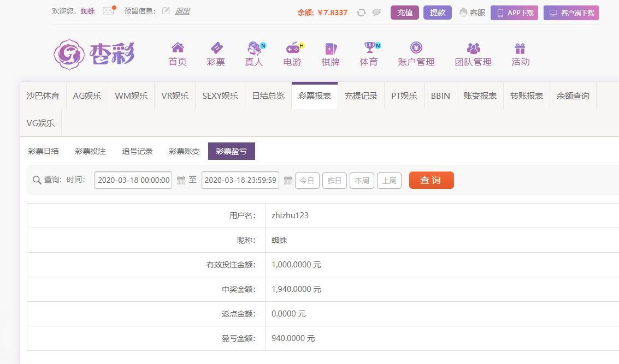Image resolution: width=619 pixels, height=364 pixels.
Task: Switch to VG娱乐 tab
Action: pyautogui.click(x=40, y=123)
